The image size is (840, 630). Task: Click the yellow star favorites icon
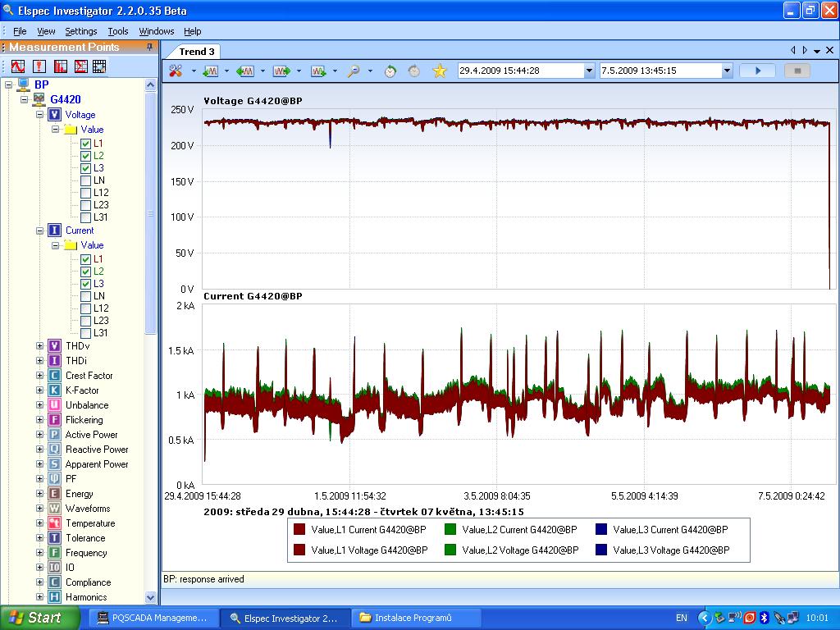point(440,71)
